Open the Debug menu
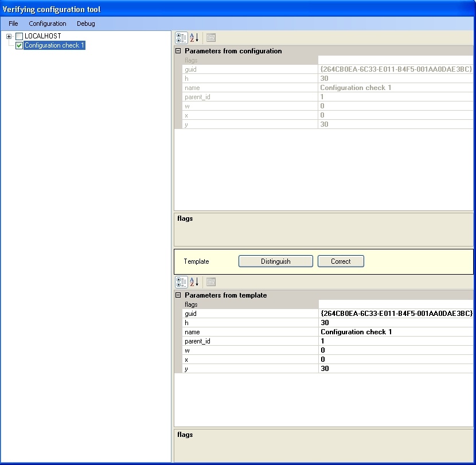This screenshot has height=465, width=476. (x=86, y=24)
